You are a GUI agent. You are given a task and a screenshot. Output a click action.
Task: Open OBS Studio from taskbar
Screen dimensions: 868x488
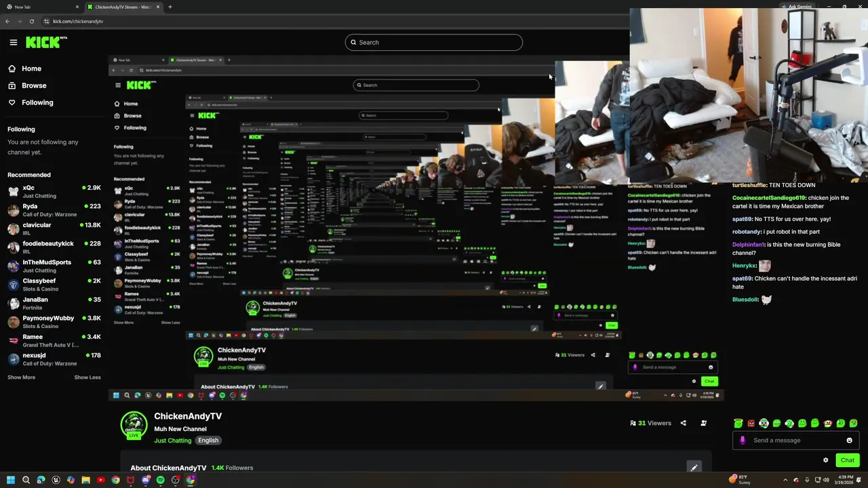tap(175, 480)
